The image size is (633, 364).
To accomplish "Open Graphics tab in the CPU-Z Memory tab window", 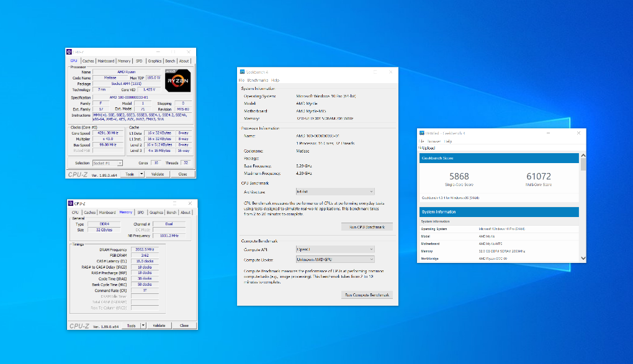I will [x=156, y=212].
